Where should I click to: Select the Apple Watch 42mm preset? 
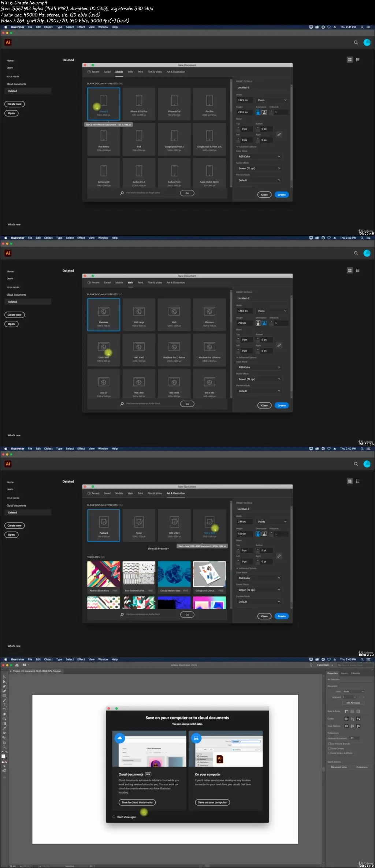(209, 173)
